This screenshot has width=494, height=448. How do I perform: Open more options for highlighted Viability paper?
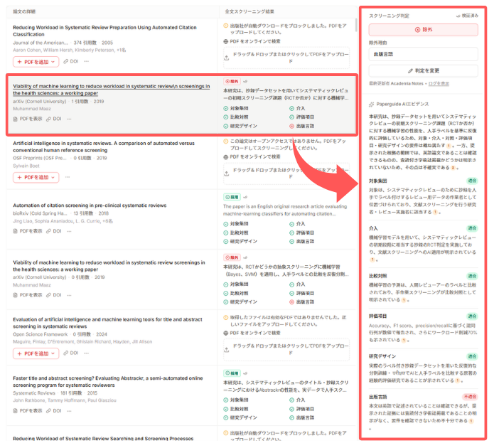coord(70,119)
